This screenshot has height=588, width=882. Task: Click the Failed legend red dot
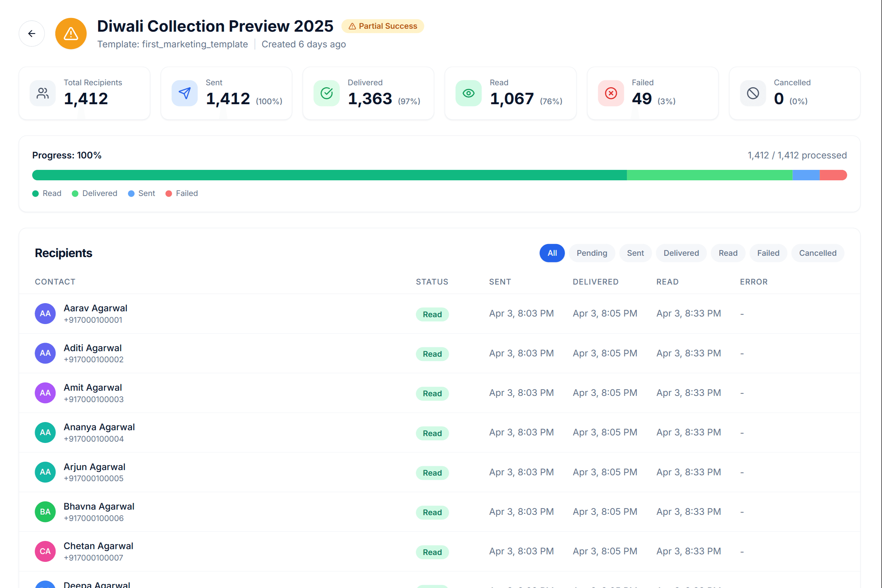click(x=169, y=193)
